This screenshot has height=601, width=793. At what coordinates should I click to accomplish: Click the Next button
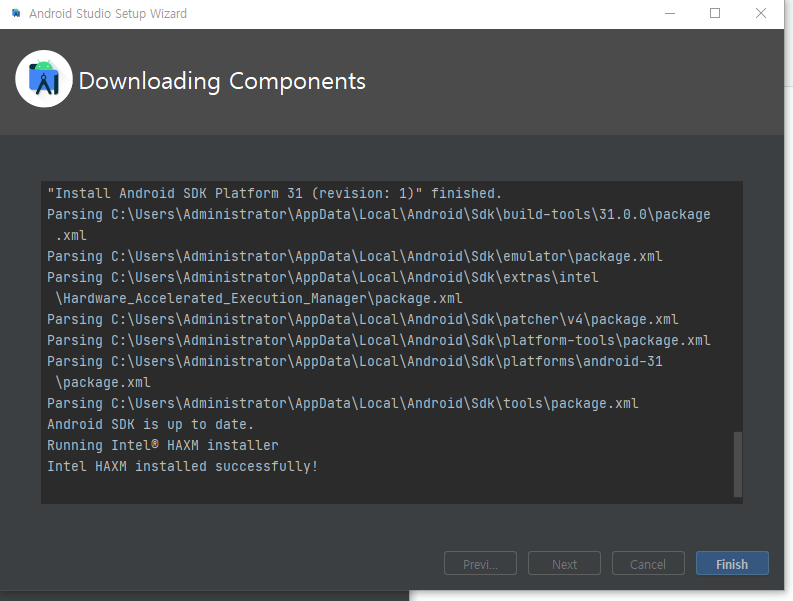[564, 563]
